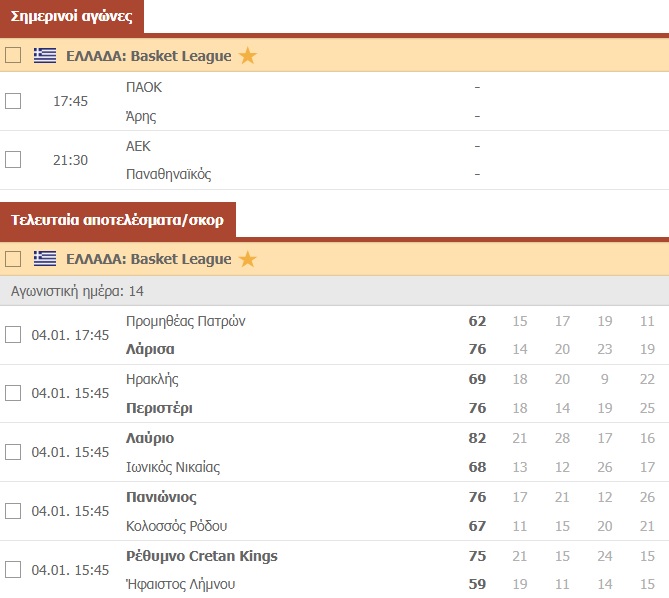Screen dimensions: 669x598
Task: Click Ρέθυμνο third quarter score 24
Action: coord(605,556)
